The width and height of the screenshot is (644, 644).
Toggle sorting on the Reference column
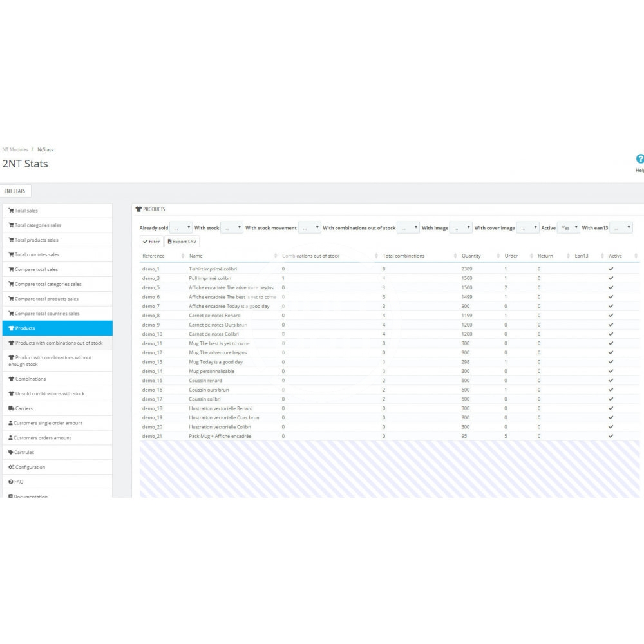pyautogui.click(x=153, y=256)
